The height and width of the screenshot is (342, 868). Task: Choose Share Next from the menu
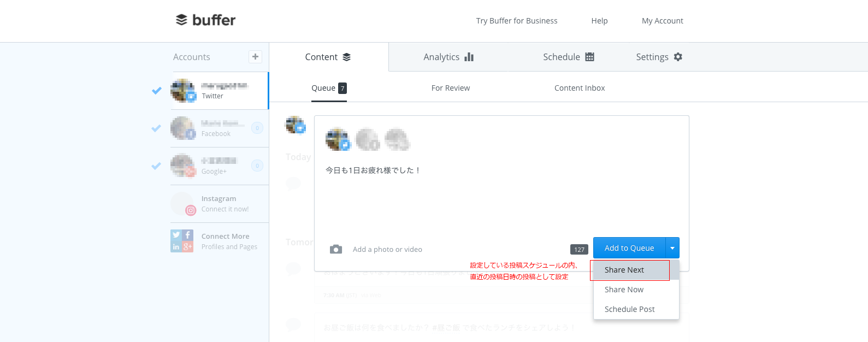636,270
